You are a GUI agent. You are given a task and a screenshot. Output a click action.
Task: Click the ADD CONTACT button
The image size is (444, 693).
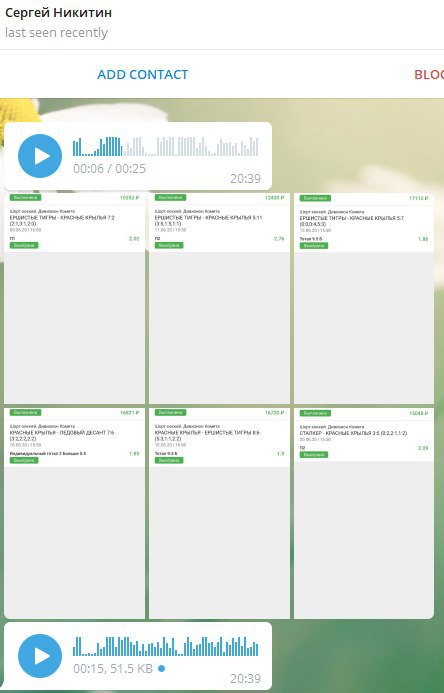143,74
